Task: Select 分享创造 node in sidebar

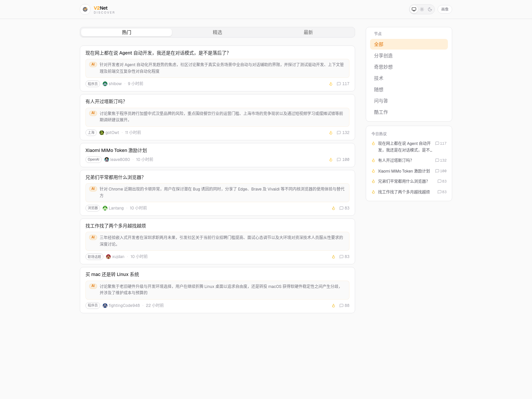Action: [x=383, y=56]
